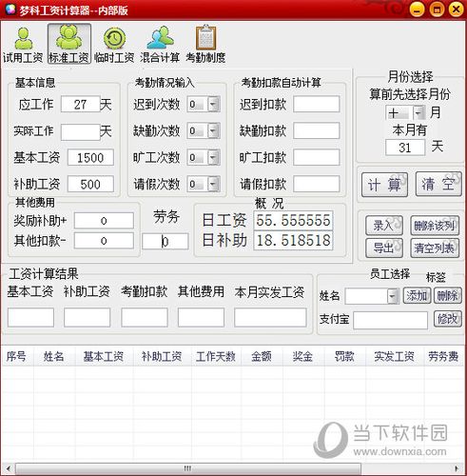This screenshot has height=476, width=467.
Task: Focus the 实际工作 days field
Action: click(x=80, y=132)
